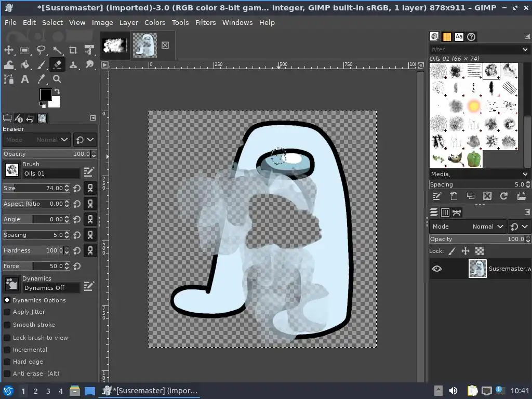Enable Incremental checkbox

tap(7, 350)
